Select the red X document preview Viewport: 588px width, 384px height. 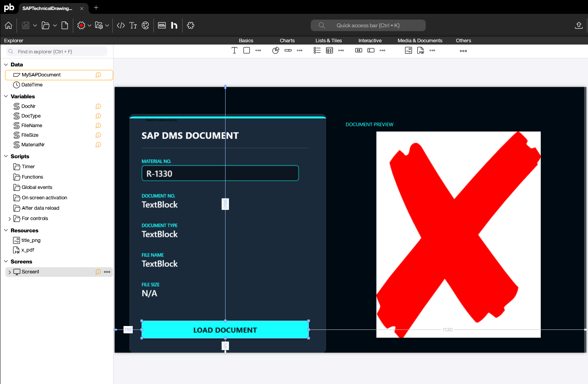pos(458,235)
